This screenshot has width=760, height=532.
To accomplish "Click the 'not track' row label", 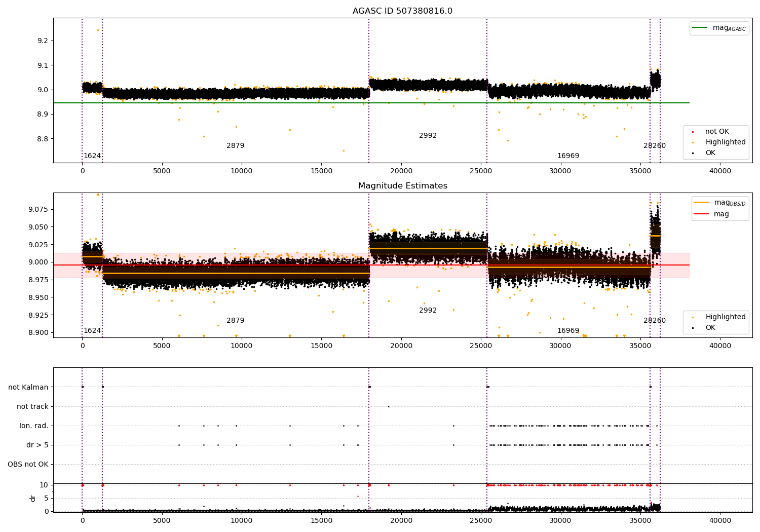I will click(x=32, y=406).
